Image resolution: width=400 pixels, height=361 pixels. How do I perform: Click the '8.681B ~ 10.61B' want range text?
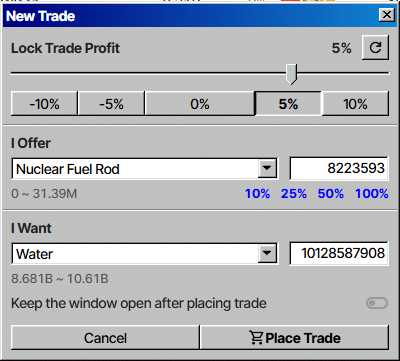click(x=60, y=279)
